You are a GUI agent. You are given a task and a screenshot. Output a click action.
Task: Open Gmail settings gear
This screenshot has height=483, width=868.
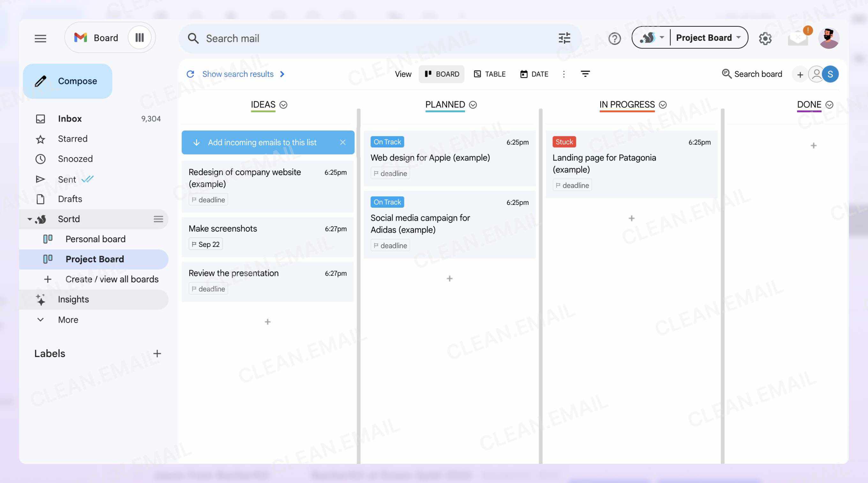(766, 38)
